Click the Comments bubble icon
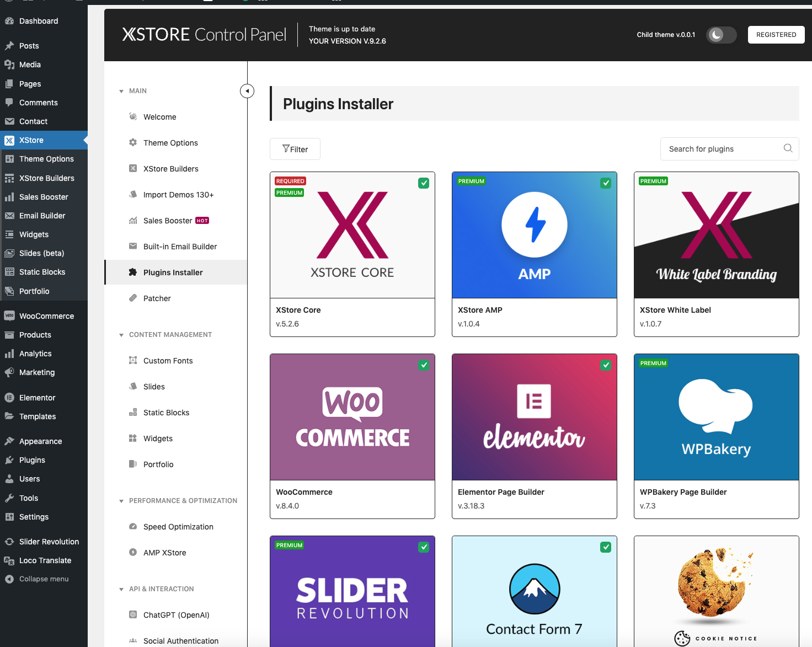Image resolution: width=812 pixels, height=647 pixels. [x=9, y=103]
